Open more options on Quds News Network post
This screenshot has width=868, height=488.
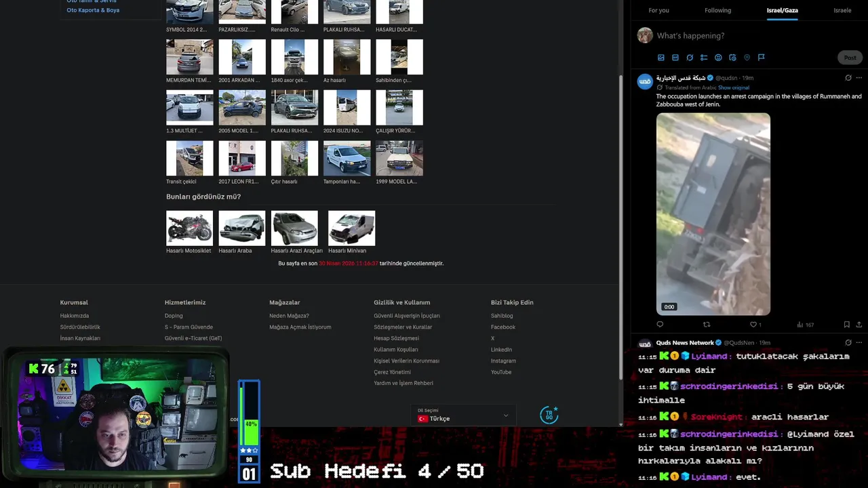860,343
